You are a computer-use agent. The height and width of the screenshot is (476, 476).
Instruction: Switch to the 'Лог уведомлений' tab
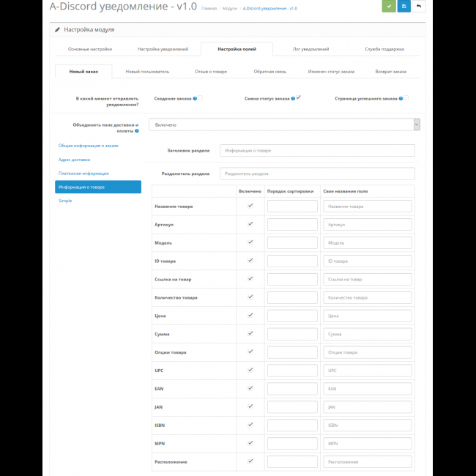point(310,49)
